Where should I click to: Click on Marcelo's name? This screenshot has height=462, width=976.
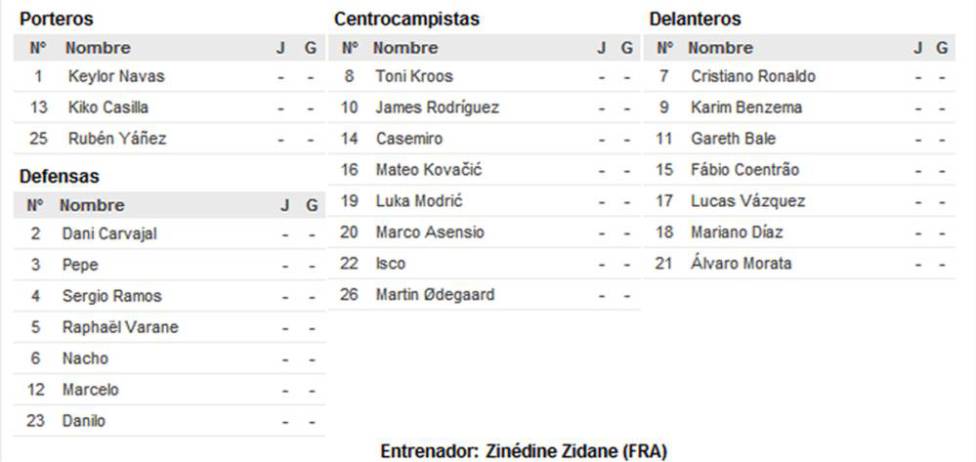90,390
